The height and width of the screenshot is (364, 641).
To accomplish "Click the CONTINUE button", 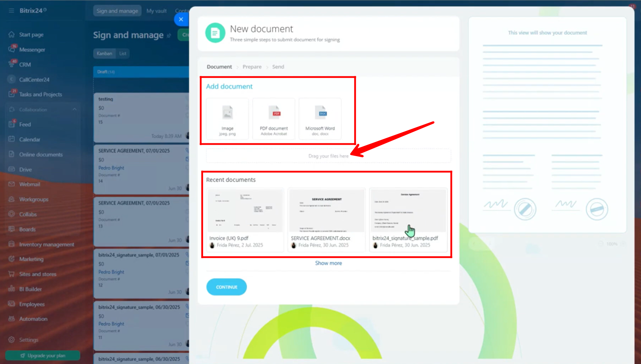I will point(227,287).
